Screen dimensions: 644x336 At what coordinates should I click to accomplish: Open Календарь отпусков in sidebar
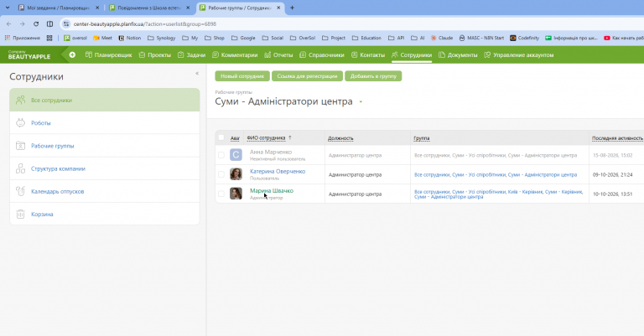point(105,191)
